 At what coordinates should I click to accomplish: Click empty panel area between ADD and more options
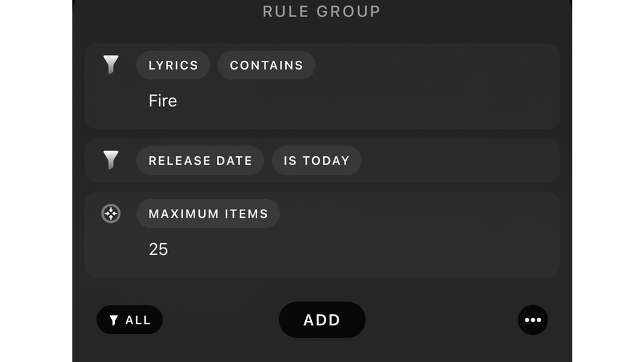click(443, 320)
